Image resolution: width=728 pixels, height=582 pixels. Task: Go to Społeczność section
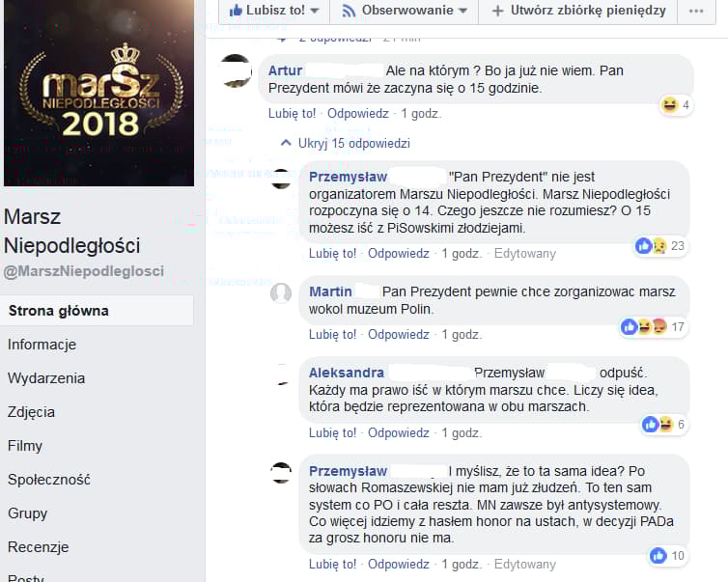48,480
